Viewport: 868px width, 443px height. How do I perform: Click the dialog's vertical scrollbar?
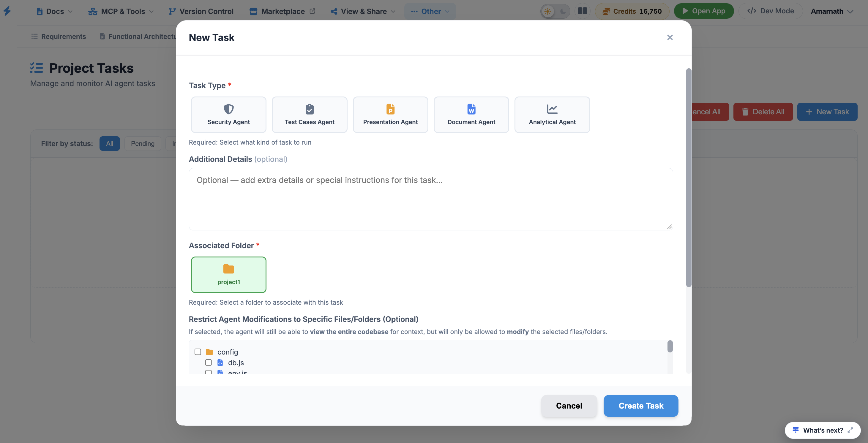tap(688, 178)
